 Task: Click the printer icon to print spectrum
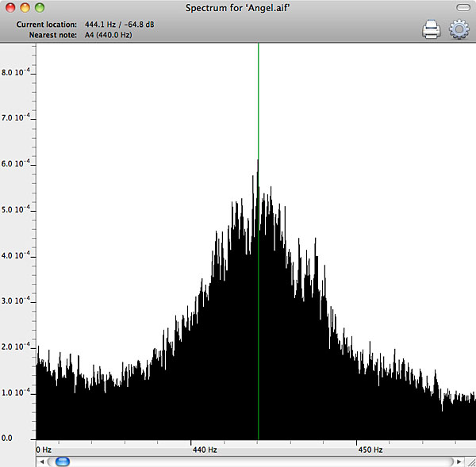click(431, 30)
